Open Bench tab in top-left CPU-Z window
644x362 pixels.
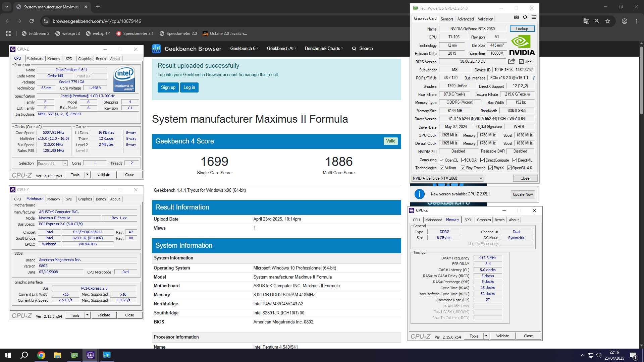(x=101, y=59)
